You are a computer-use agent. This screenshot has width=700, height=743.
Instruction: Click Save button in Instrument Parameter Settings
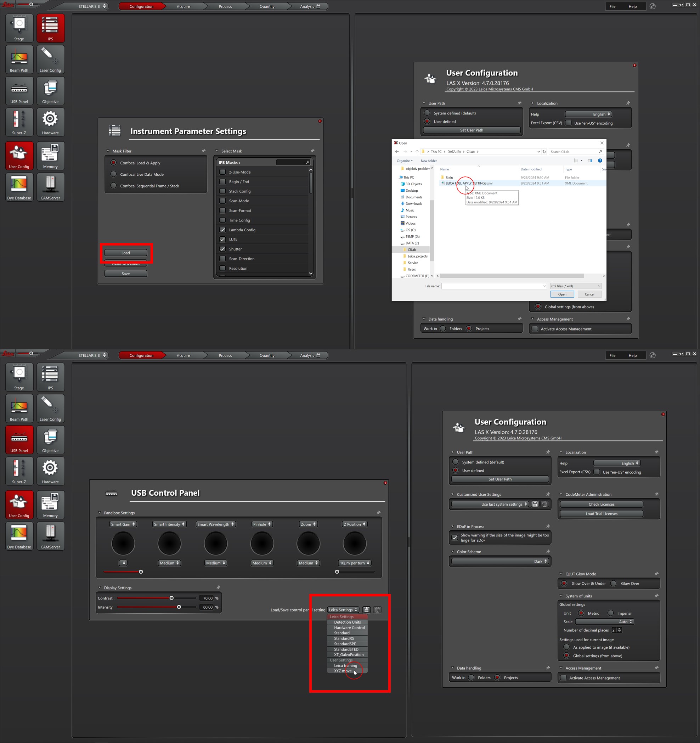click(125, 274)
